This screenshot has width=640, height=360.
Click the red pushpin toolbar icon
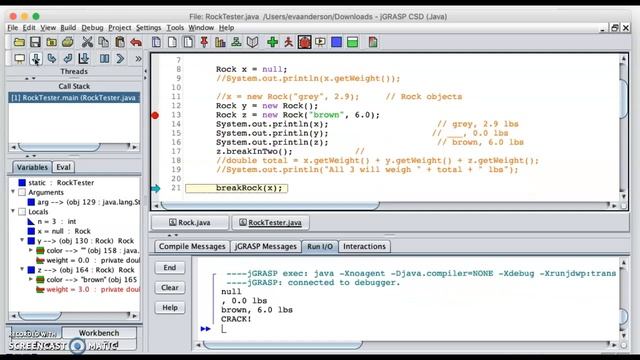pyautogui.click(x=204, y=42)
